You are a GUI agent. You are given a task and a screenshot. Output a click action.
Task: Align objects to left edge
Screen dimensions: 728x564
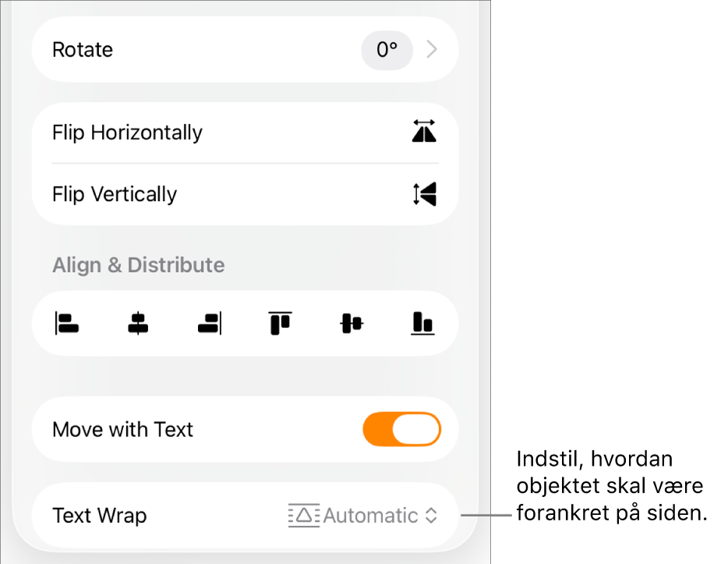(x=67, y=323)
